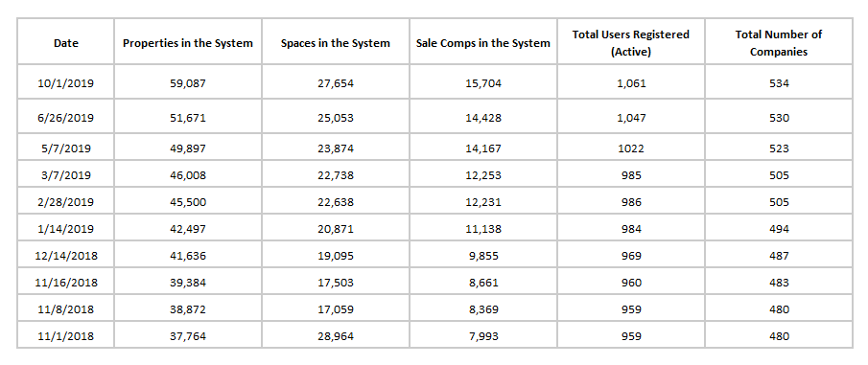This screenshot has width=868, height=365.
Task: Click the 10/1/2019 date cell
Action: (66, 84)
